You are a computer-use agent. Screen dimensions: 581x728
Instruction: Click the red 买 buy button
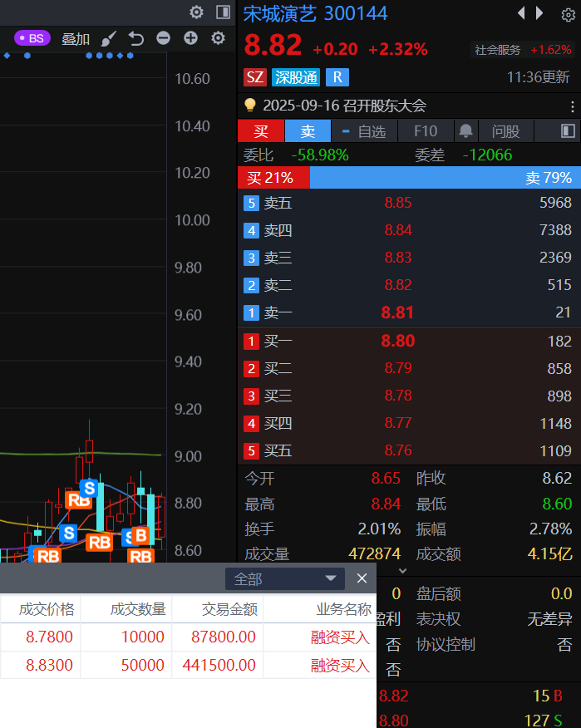pyautogui.click(x=260, y=131)
